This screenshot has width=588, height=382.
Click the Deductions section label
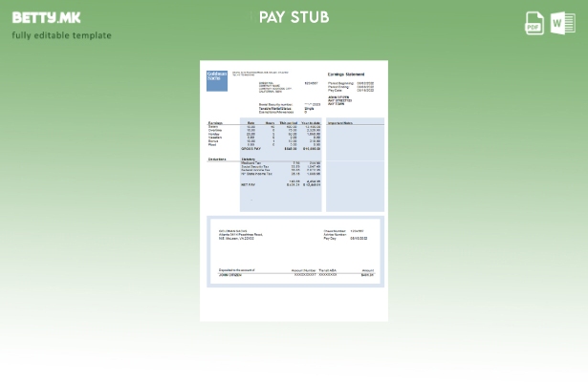click(x=218, y=159)
